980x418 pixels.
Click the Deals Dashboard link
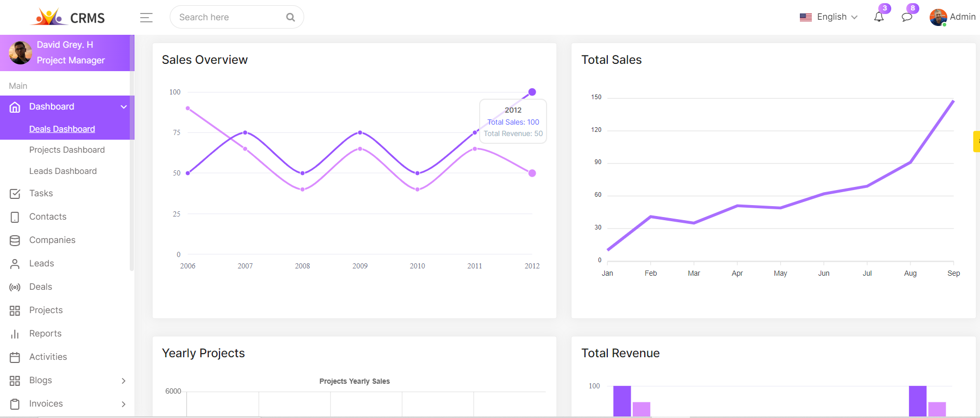coord(62,129)
